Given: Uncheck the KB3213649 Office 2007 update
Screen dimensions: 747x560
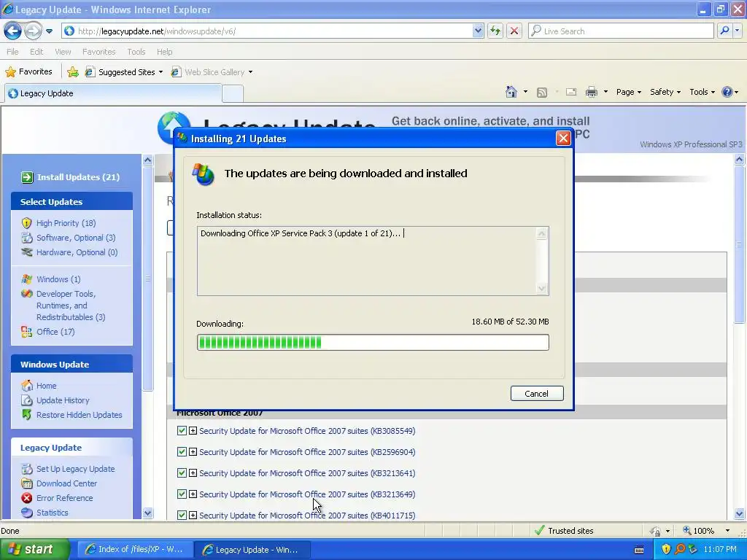Looking at the screenshot, I should click(182, 494).
